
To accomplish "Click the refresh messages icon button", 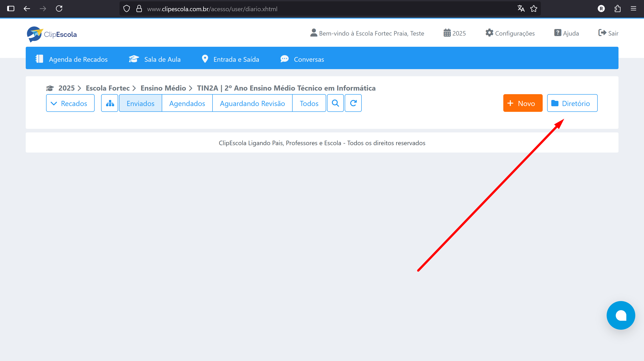I will (x=353, y=103).
